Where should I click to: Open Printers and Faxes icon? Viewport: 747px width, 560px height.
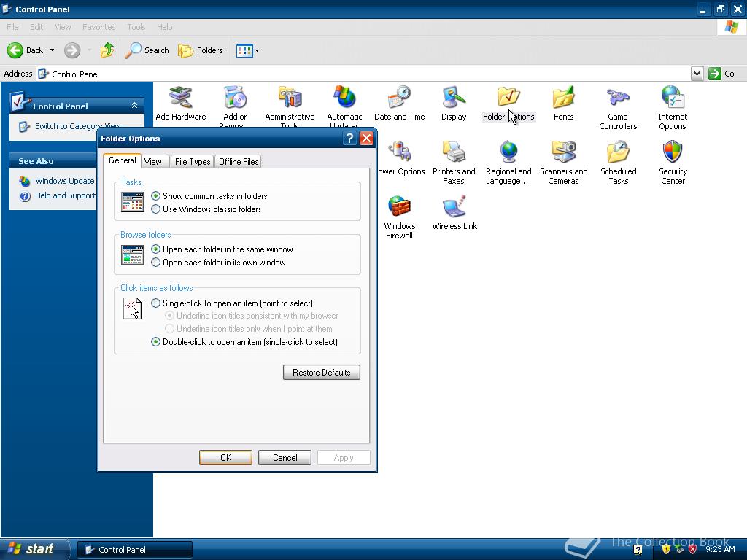tap(454, 163)
